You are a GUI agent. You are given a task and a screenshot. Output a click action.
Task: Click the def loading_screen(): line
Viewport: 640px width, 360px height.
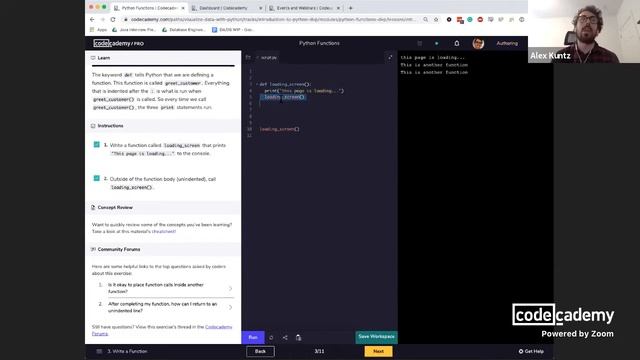285,84
